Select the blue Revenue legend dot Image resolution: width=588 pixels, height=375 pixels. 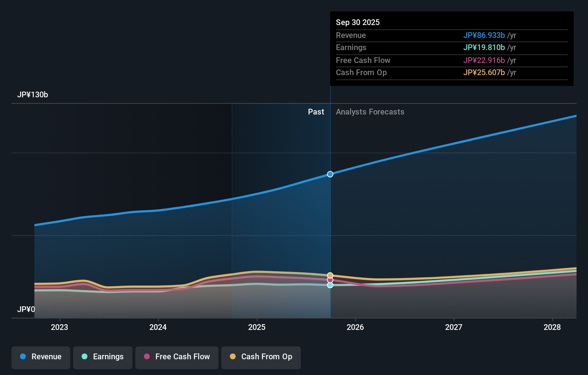23,357
